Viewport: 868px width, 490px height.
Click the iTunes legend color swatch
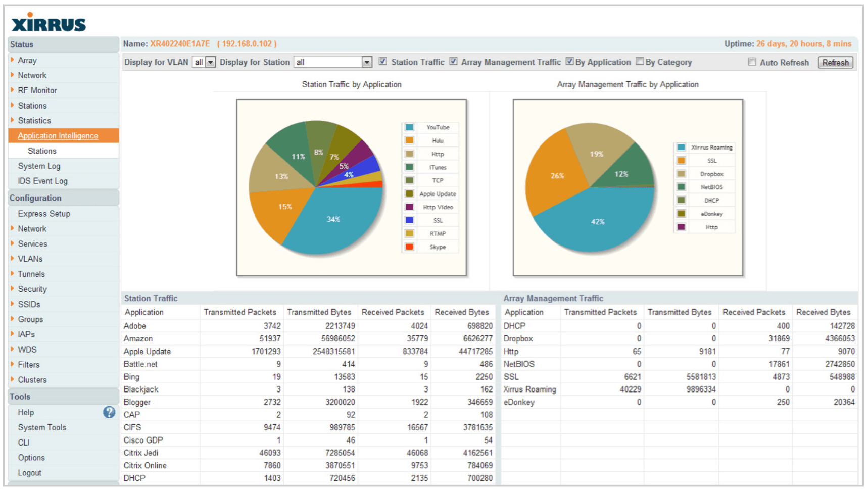(409, 167)
